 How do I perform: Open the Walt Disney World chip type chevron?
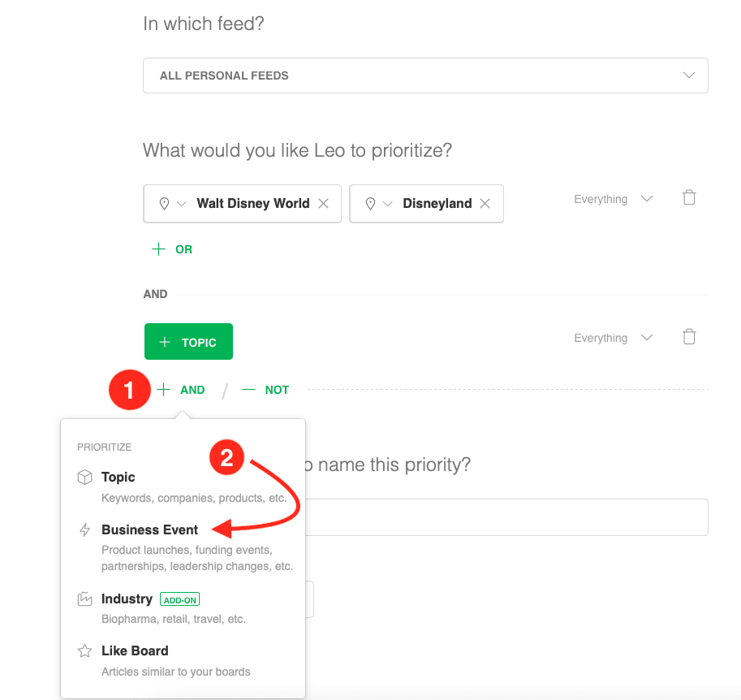pos(182,204)
